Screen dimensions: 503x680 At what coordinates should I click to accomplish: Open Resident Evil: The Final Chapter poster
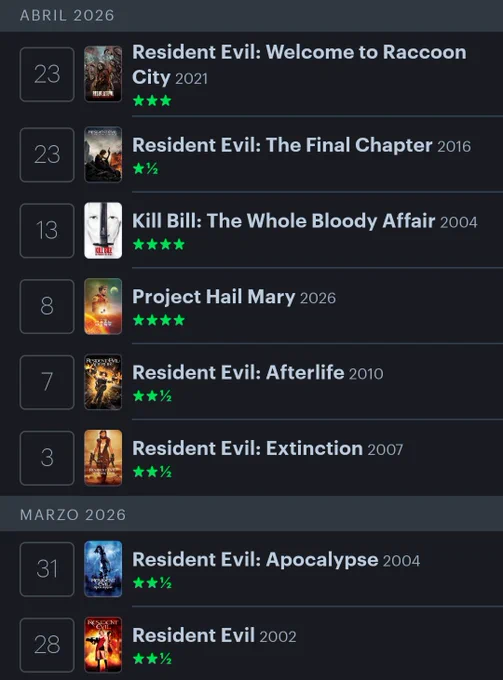click(103, 155)
